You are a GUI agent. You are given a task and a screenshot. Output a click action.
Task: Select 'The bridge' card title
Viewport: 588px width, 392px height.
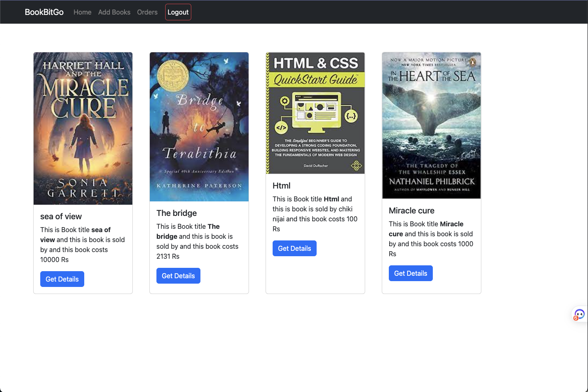177,213
